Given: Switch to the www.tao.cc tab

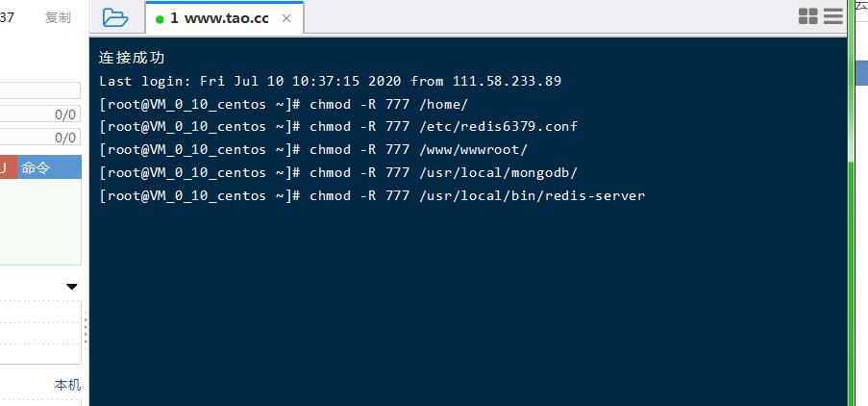Looking at the screenshot, I should point(219,18).
